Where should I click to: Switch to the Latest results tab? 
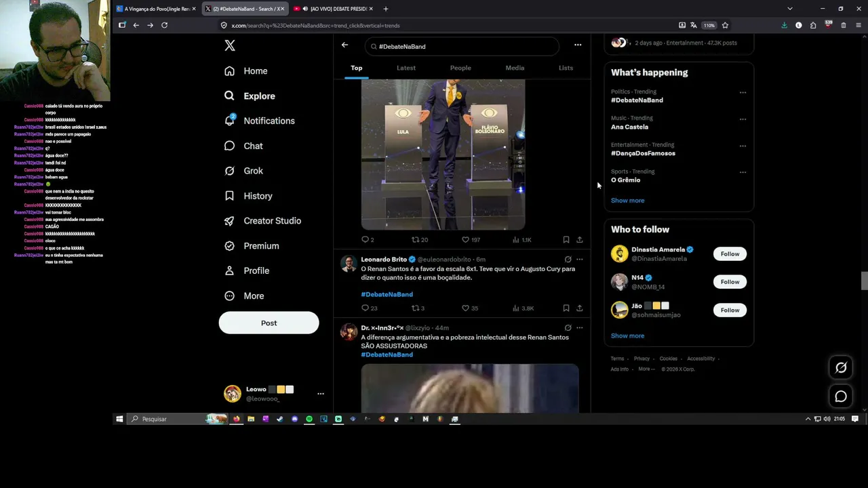pyautogui.click(x=406, y=68)
